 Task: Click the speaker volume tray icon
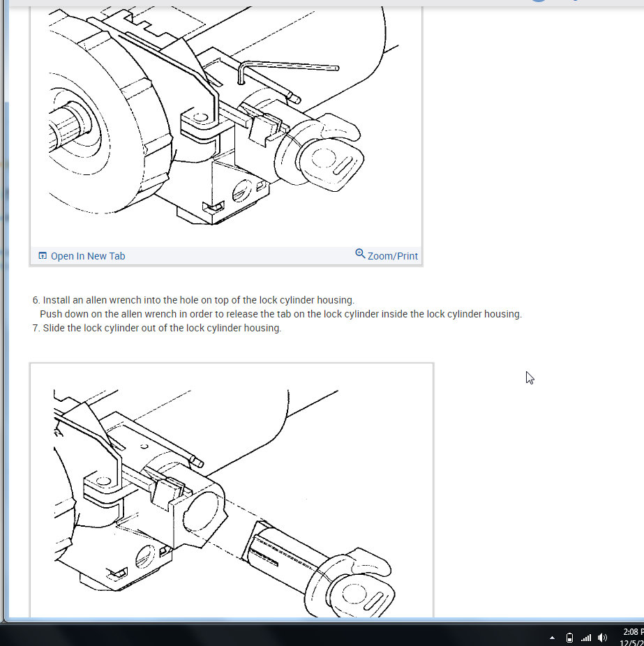602,638
